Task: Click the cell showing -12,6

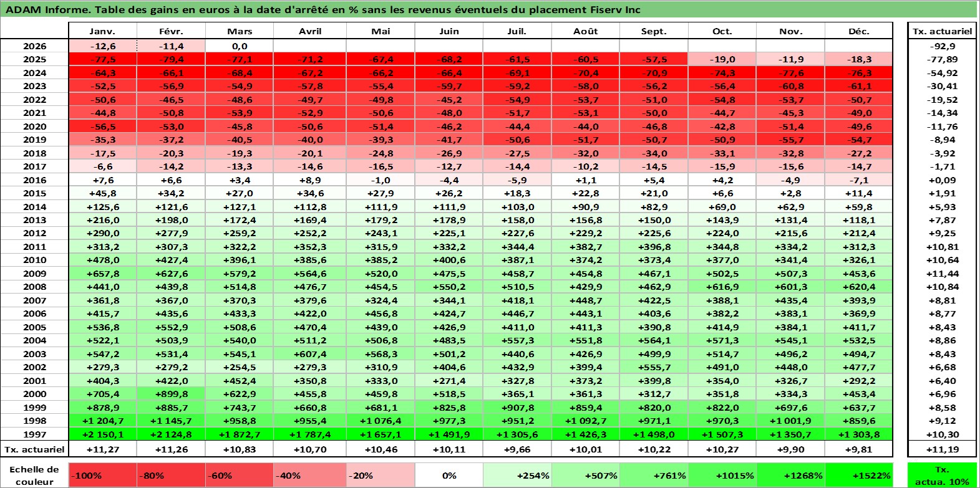Action: [x=102, y=46]
